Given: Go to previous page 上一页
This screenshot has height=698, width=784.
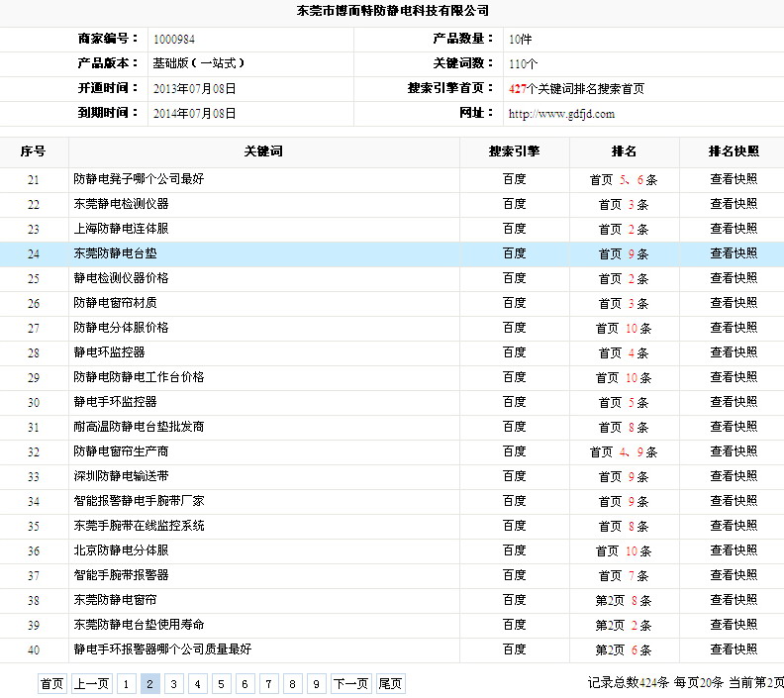Looking at the screenshot, I should 91,683.
